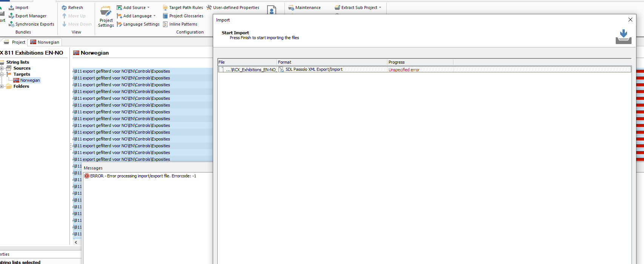Click the 811 Exhibitions EN-NO project title
Screen dimensions: 644x264
[x=32, y=53]
